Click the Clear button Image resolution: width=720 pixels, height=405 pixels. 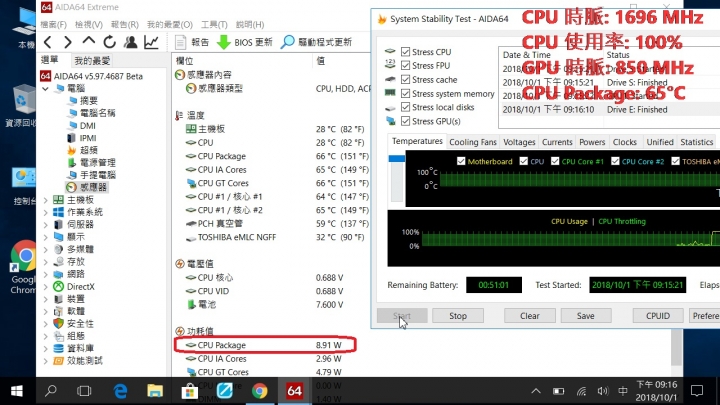point(529,315)
